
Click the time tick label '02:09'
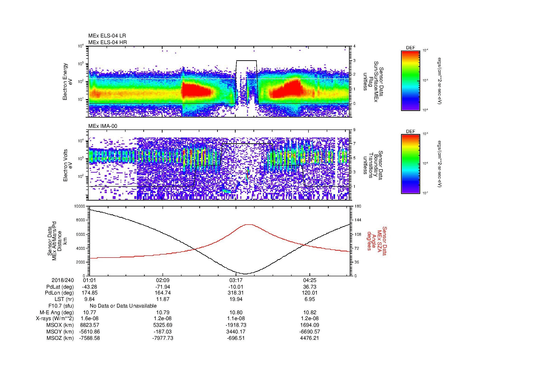point(163,280)
